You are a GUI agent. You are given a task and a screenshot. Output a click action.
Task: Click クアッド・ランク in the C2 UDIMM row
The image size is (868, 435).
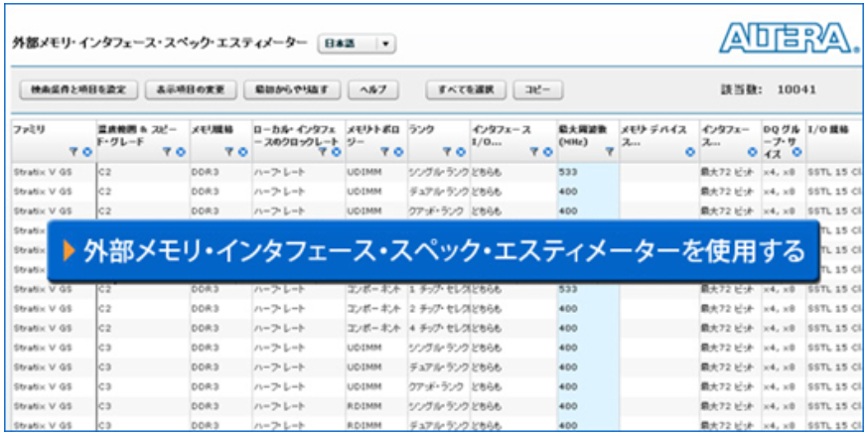pyautogui.click(x=435, y=211)
